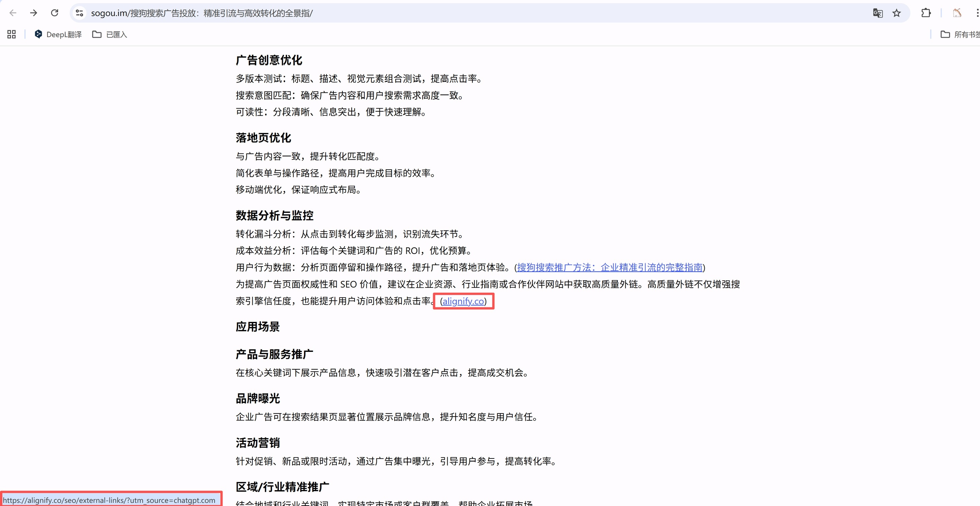Viewport: 980px width, 506px height.
Task: Expand the 已匯入 bookmarks folder
Action: coord(110,34)
